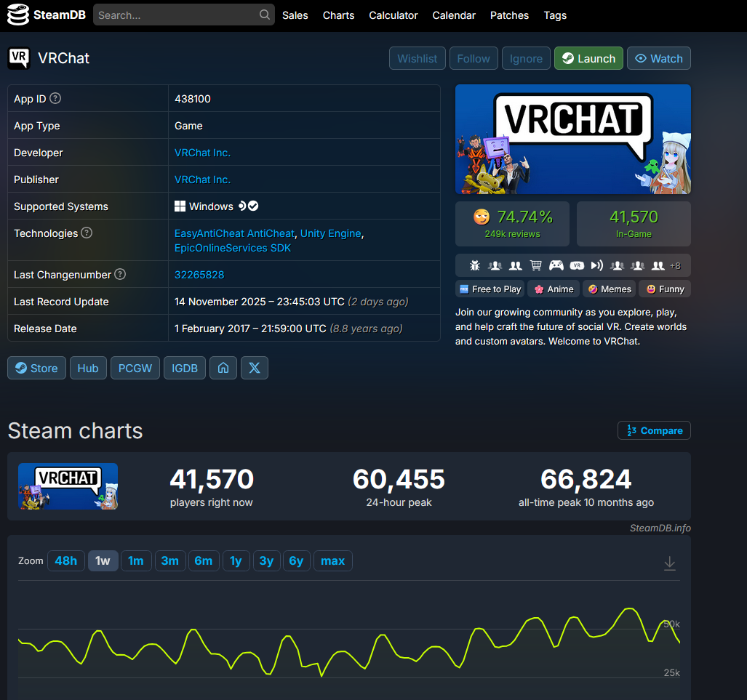Open the Unity Engine technology link
The image size is (747, 700).
pos(330,233)
